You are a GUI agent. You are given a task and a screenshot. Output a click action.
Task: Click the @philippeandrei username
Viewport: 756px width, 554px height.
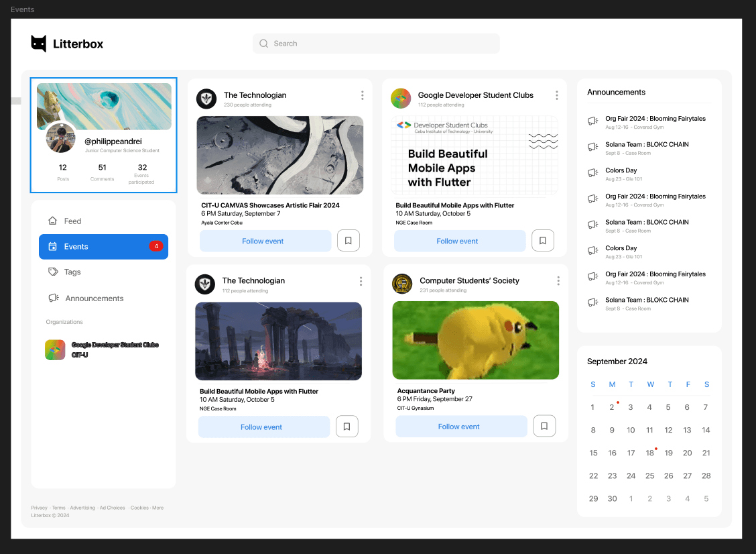(113, 142)
